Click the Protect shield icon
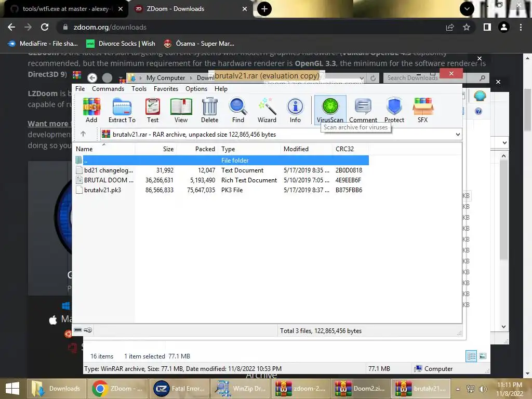 tap(394, 110)
